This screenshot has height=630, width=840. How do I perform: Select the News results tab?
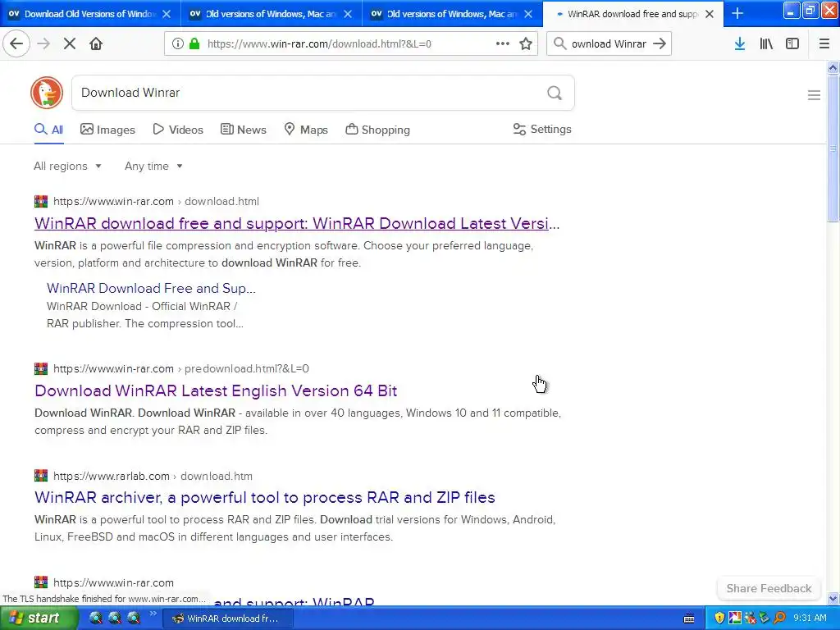[x=243, y=130]
